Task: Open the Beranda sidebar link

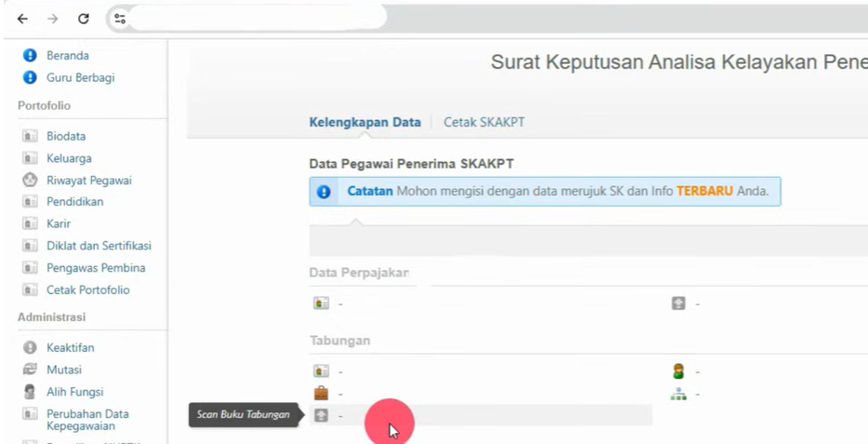Action: tap(68, 55)
